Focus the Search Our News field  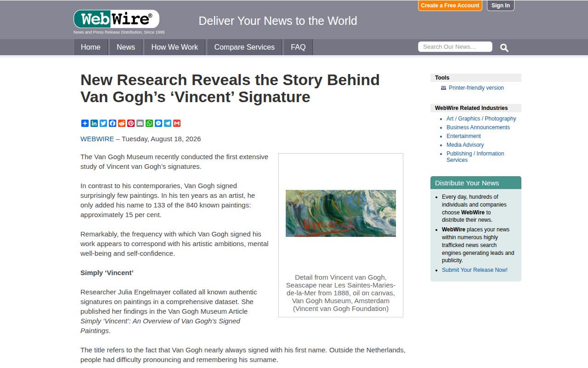coord(455,47)
